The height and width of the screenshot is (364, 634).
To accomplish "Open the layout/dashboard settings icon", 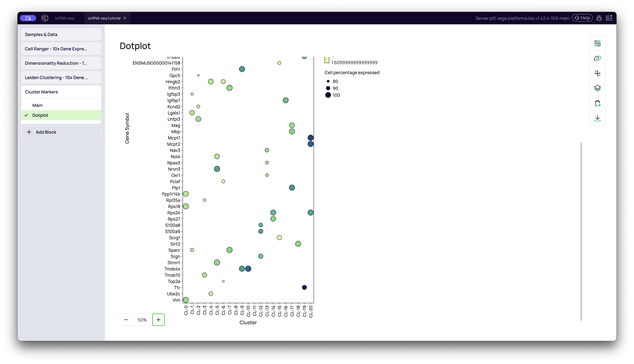I will pos(598,43).
